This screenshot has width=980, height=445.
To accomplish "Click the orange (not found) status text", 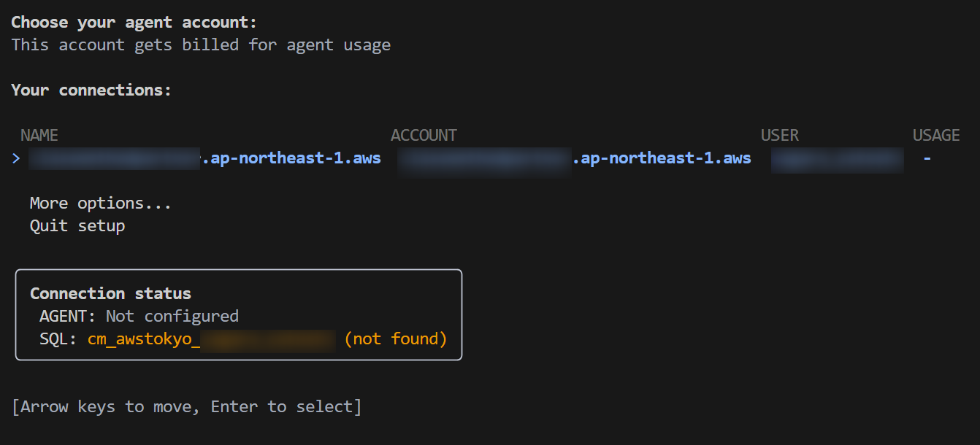I will tap(395, 338).
